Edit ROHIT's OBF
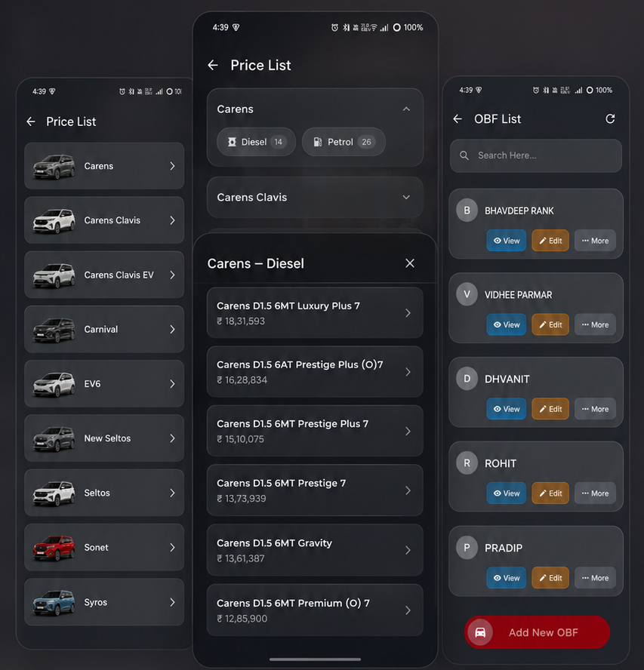Viewport: 644px width, 670px height. point(550,493)
